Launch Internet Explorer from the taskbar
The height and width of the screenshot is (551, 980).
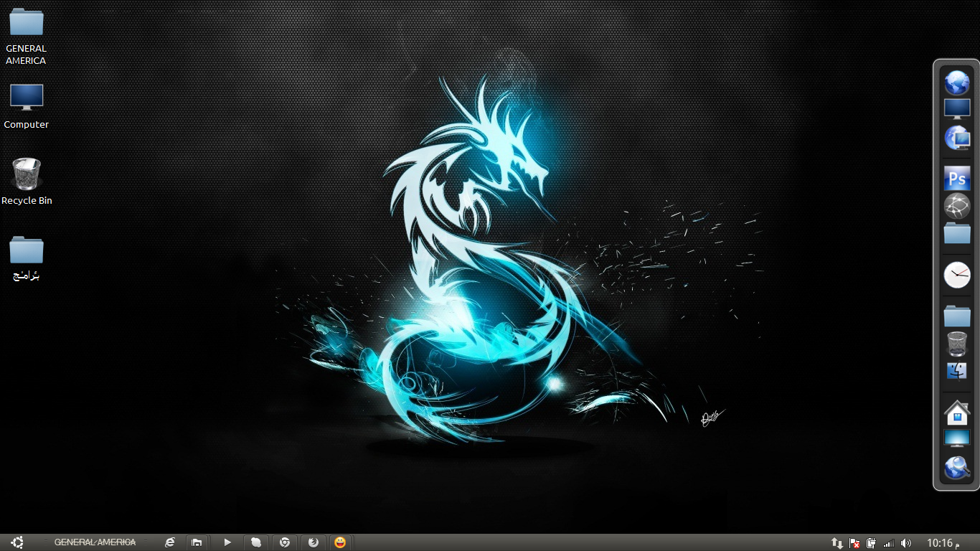[x=170, y=542]
